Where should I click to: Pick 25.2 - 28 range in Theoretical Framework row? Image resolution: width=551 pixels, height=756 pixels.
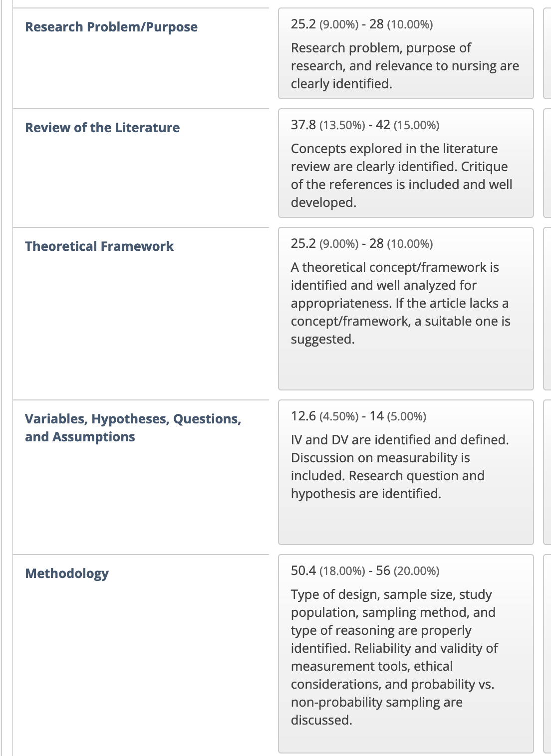tap(362, 243)
